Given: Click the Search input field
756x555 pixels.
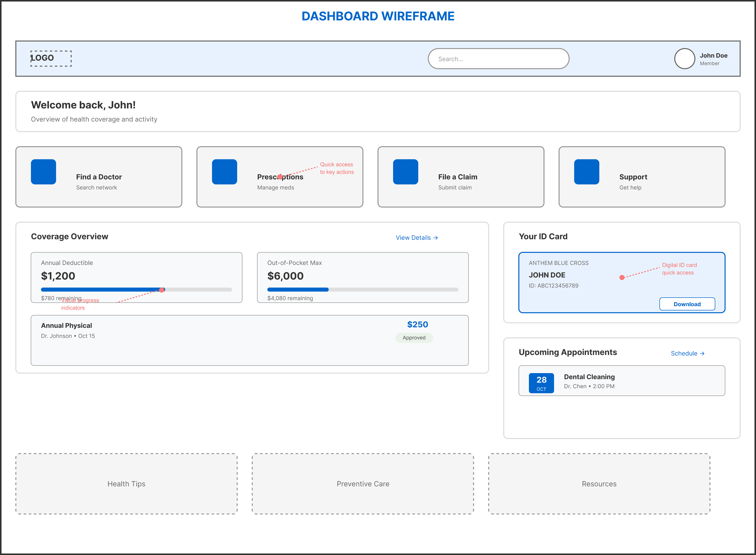Looking at the screenshot, I should click(x=498, y=59).
